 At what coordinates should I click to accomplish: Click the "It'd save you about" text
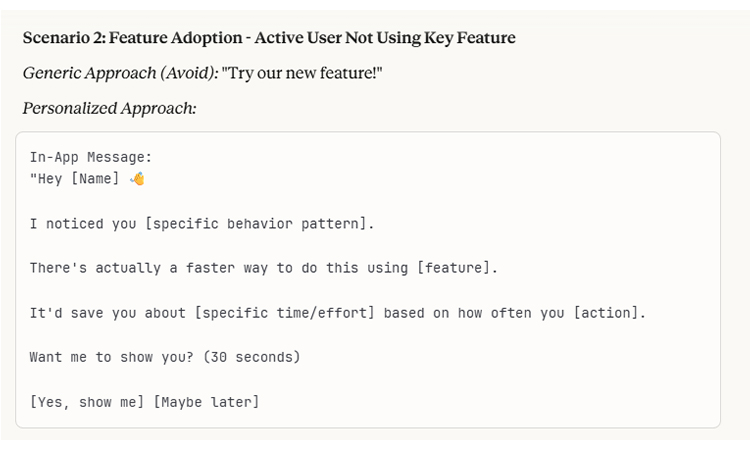click(x=108, y=313)
